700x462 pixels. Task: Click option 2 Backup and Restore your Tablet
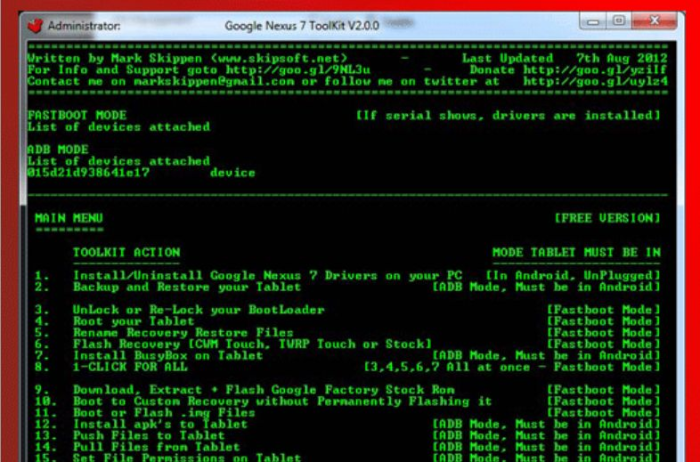(187, 287)
